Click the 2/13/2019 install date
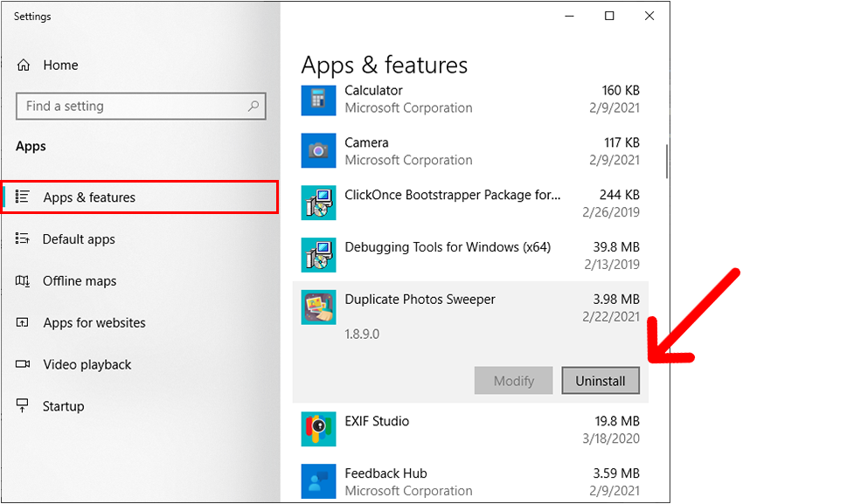The image size is (847, 504). [612, 265]
